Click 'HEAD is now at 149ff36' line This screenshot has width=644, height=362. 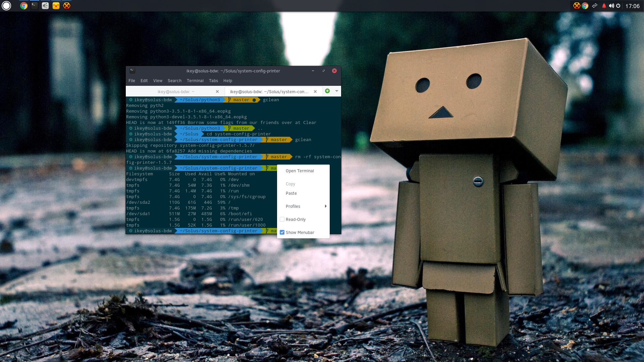coord(221,123)
